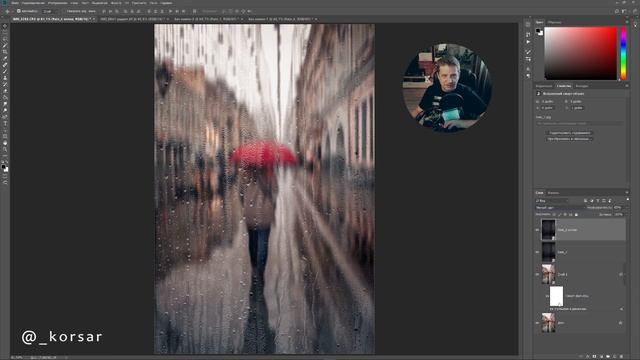Image resolution: width=640 pixels, height=360 pixels.
Task: Open the Layers panel options menu
Action: point(627,193)
